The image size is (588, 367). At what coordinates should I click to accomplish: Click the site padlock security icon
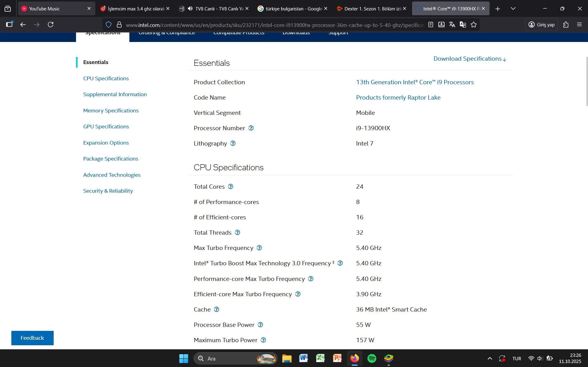click(119, 25)
